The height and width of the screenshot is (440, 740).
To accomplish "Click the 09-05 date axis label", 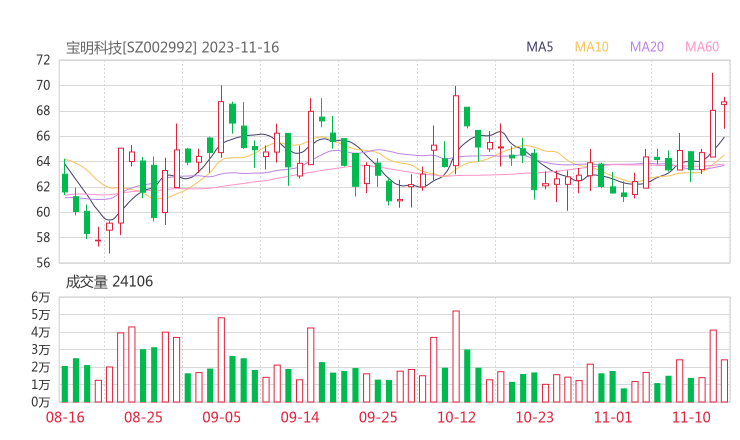I will 221,417.
